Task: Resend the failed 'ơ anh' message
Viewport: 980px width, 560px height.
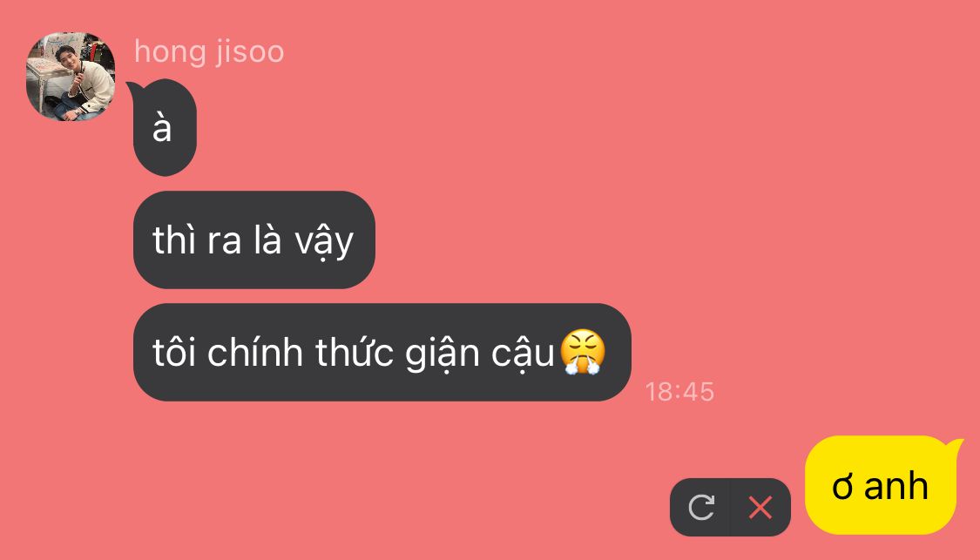Action: tap(700, 507)
